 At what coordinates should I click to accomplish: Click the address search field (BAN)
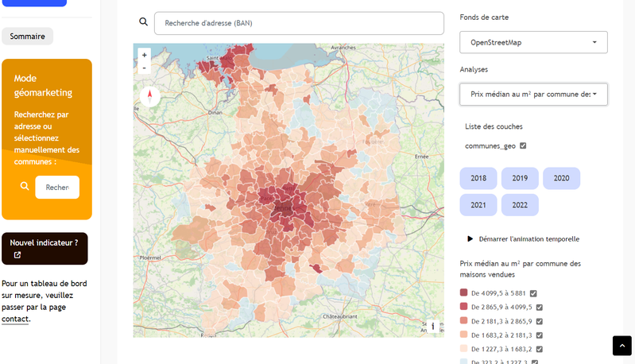click(299, 23)
